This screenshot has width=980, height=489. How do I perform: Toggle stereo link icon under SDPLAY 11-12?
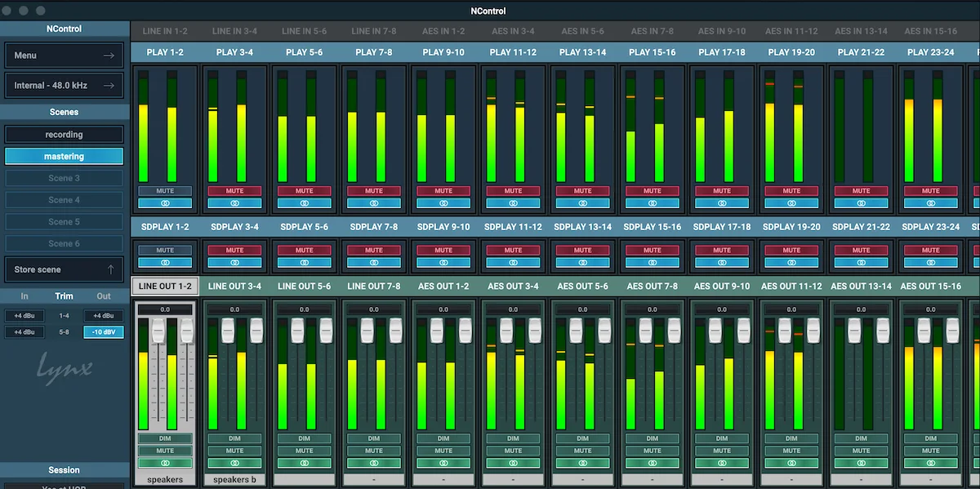point(513,263)
